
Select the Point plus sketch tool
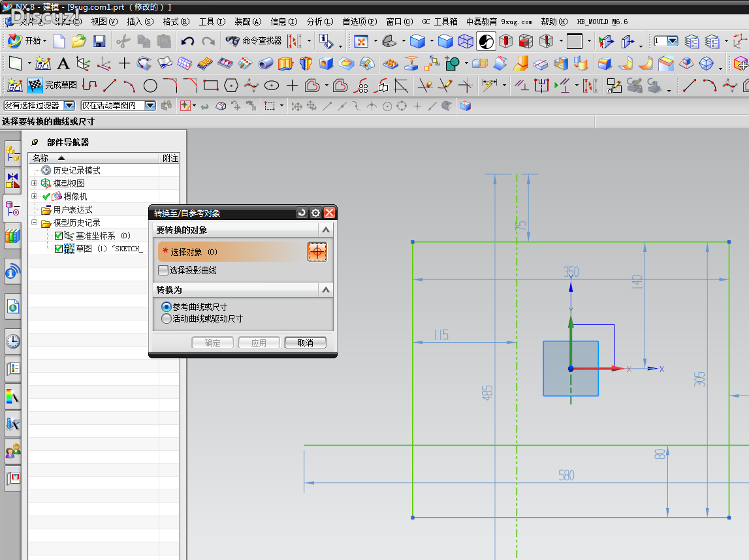coord(292,86)
